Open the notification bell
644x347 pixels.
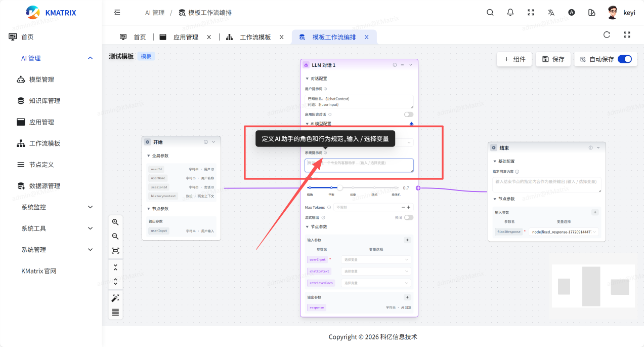coord(510,13)
